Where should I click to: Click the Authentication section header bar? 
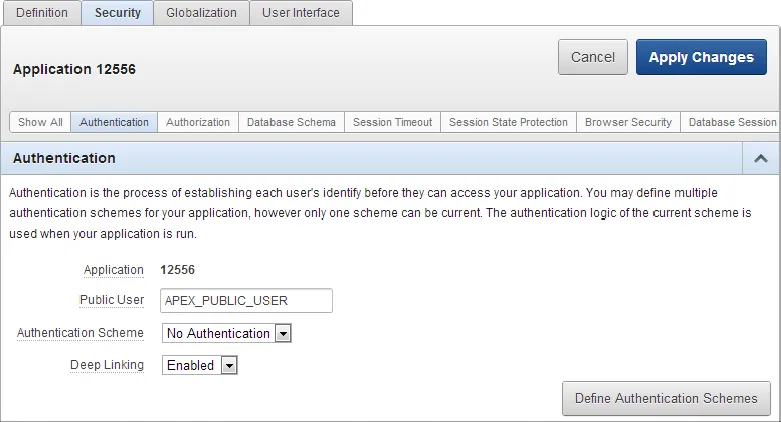[370, 158]
